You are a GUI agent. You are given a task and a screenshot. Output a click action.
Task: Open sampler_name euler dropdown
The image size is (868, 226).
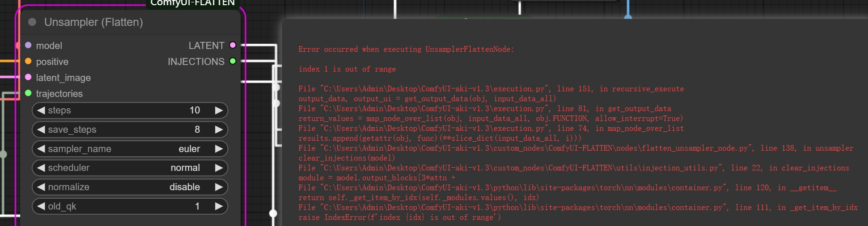[130, 149]
